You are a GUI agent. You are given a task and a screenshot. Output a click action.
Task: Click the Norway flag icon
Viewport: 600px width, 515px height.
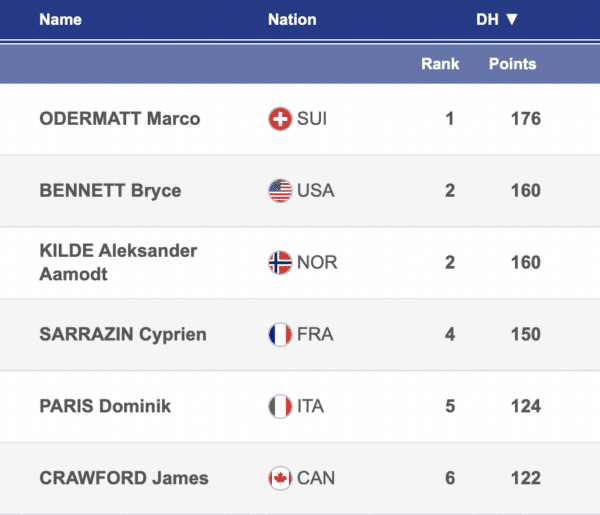[280, 263]
